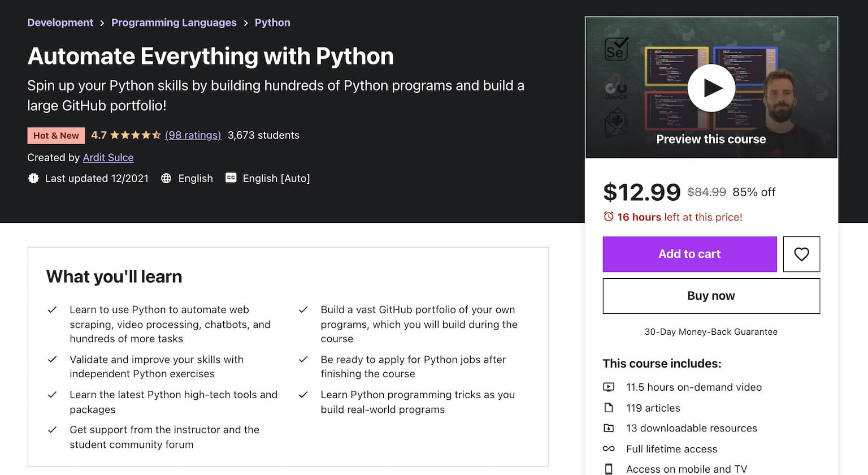Click checkmark beside GitHub portfolio item

point(303,310)
